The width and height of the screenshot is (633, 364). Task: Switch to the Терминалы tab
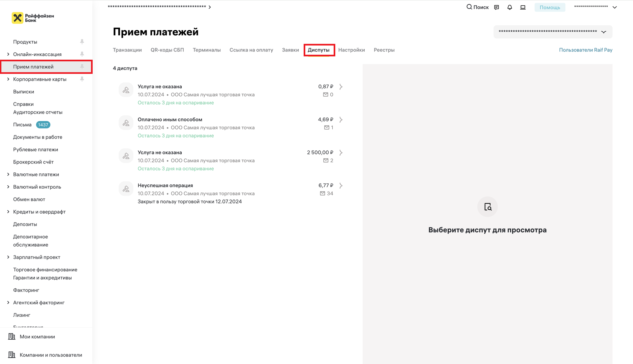(x=207, y=50)
